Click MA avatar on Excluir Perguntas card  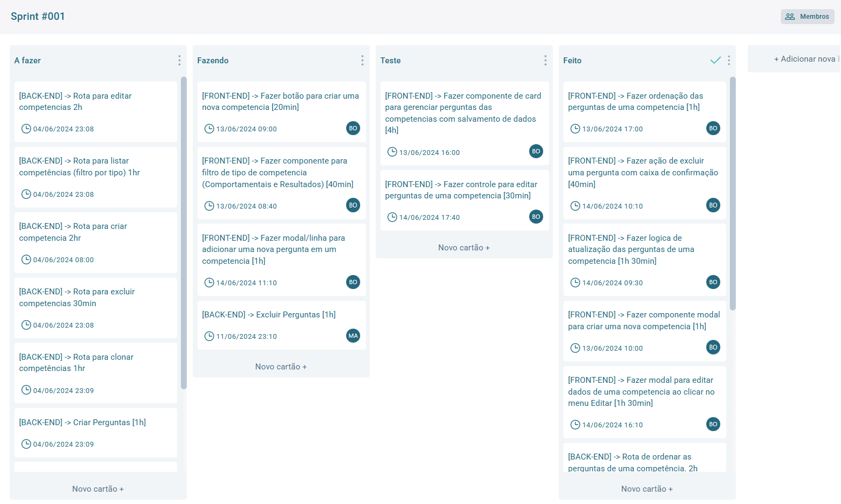click(x=353, y=336)
